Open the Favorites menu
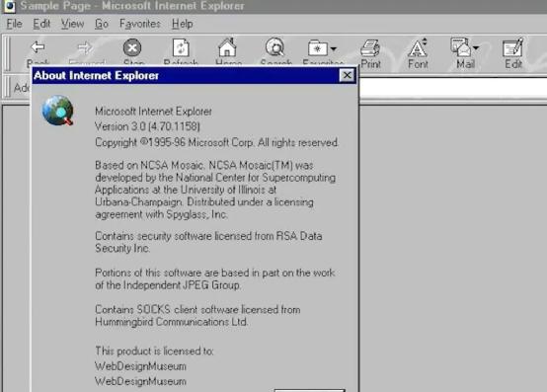 (140, 24)
